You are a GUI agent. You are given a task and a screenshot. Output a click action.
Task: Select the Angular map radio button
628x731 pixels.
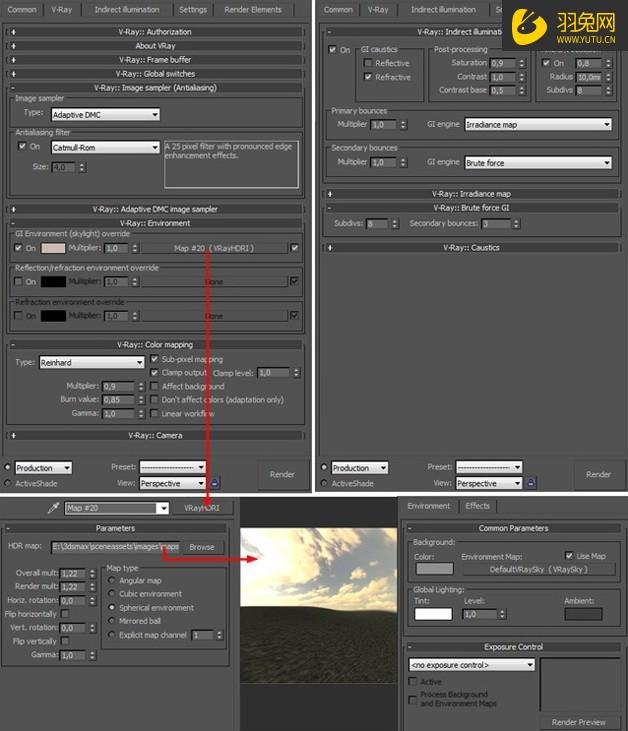click(x=111, y=580)
